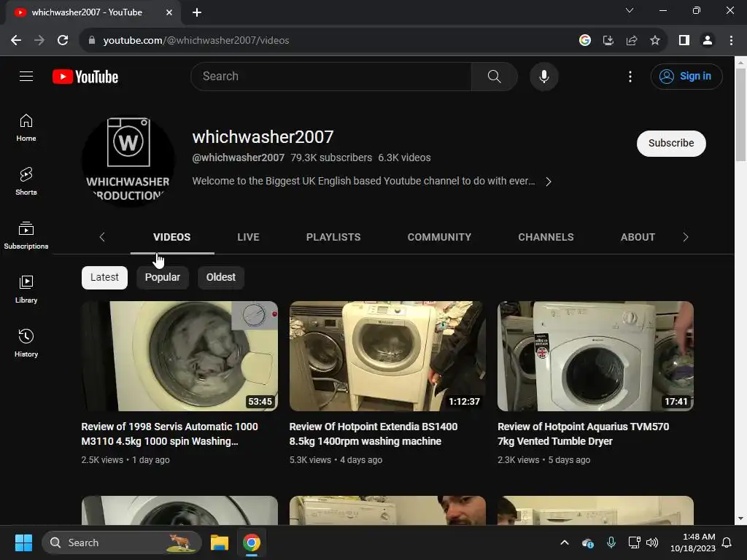The height and width of the screenshot is (560, 747).
Task: Open History in sidebar
Action: 26,343
